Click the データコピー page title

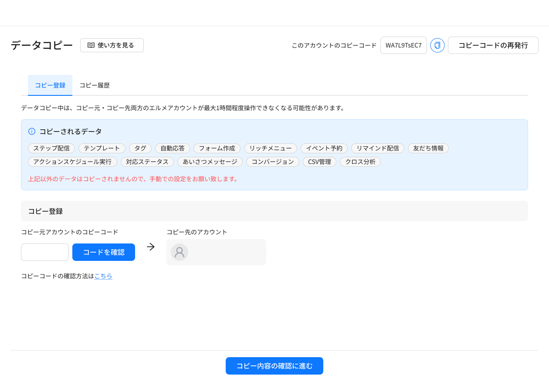pos(42,45)
